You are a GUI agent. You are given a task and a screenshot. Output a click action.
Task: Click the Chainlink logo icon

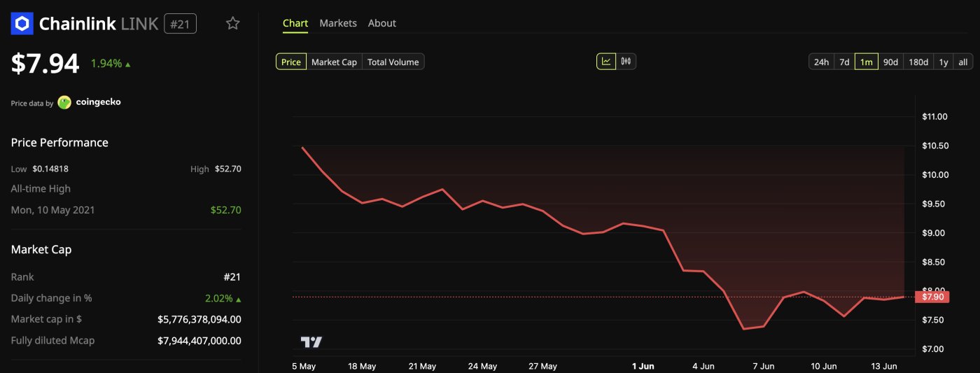click(x=22, y=24)
